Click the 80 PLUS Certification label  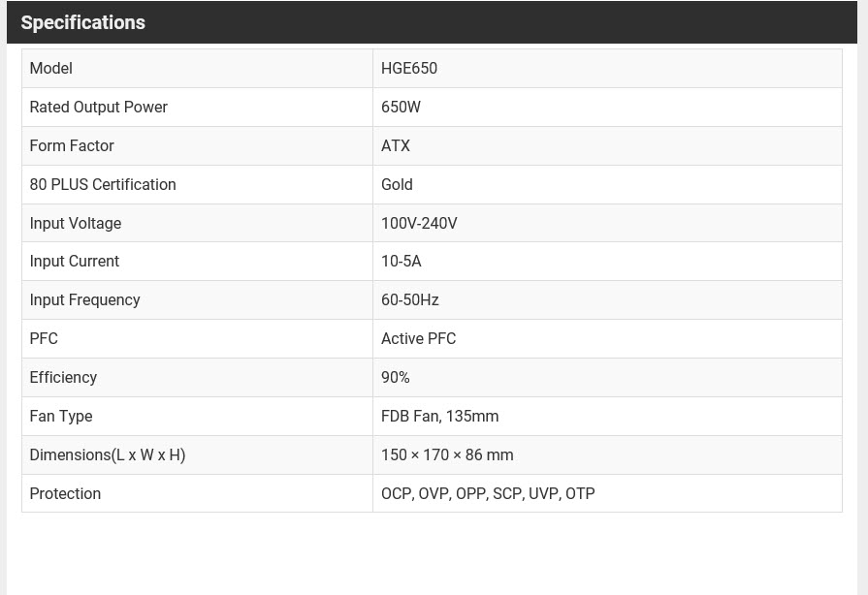[x=103, y=185]
